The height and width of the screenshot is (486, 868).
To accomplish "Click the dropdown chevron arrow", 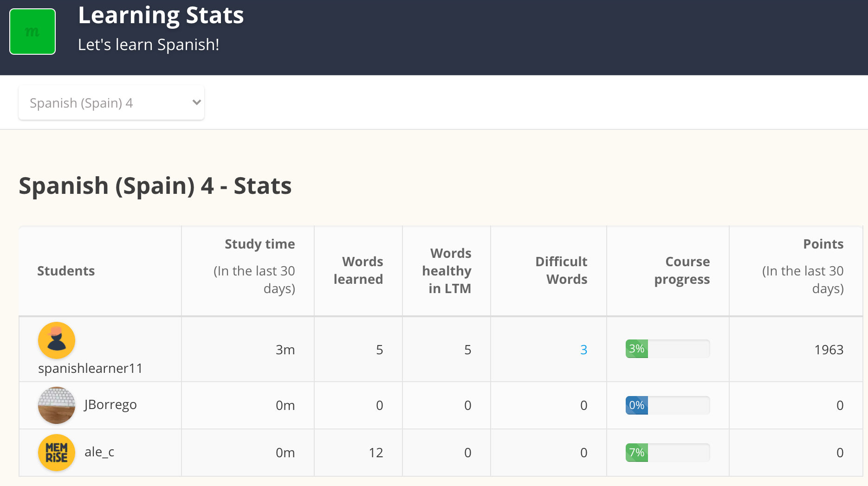I will pyautogui.click(x=196, y=102).
